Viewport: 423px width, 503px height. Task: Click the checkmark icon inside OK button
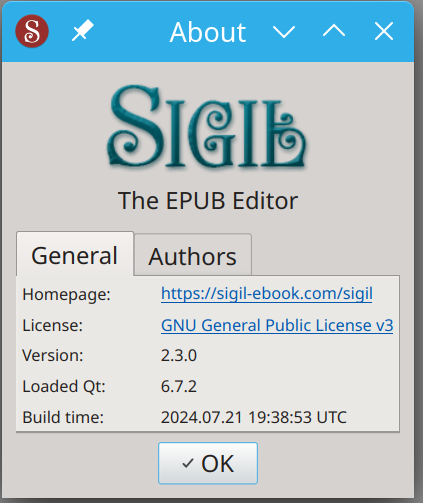pos(188,463)
